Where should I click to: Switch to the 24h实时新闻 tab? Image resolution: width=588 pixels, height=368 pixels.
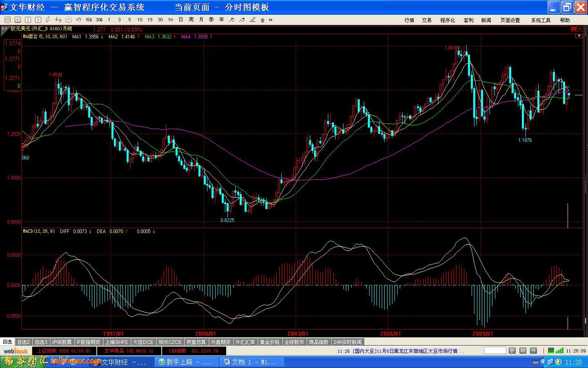coord(347,342)
